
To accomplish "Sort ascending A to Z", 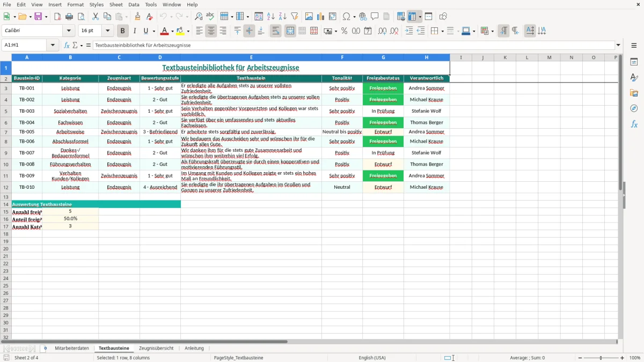I will (x=270, y=17).
